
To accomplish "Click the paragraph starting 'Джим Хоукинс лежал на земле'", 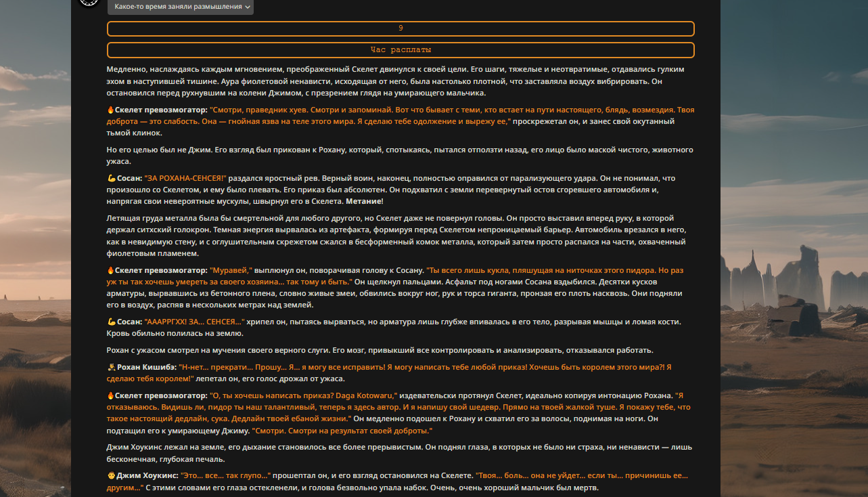I will pyautogui.click(x=399, y=453).
